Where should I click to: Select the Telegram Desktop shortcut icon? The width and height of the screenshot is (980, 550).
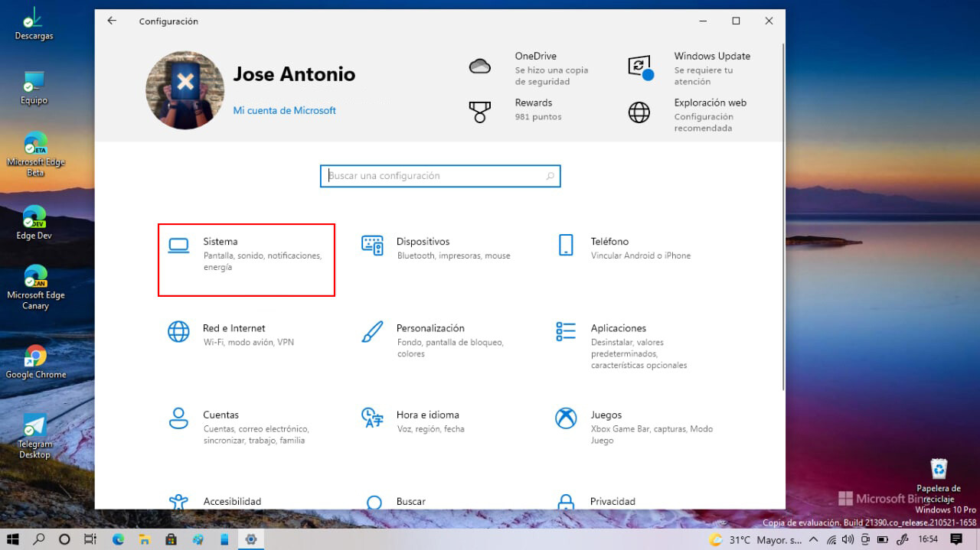tap(34, 436)
